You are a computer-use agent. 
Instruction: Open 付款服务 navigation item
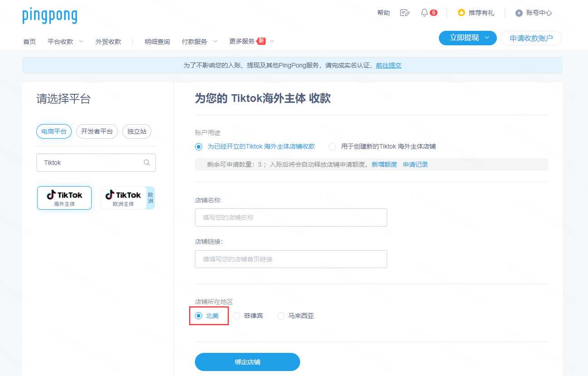point(194,41)
